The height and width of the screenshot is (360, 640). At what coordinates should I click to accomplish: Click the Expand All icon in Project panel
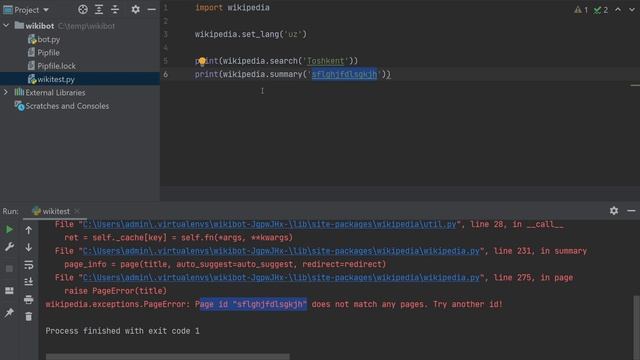(x=99, y=9)
